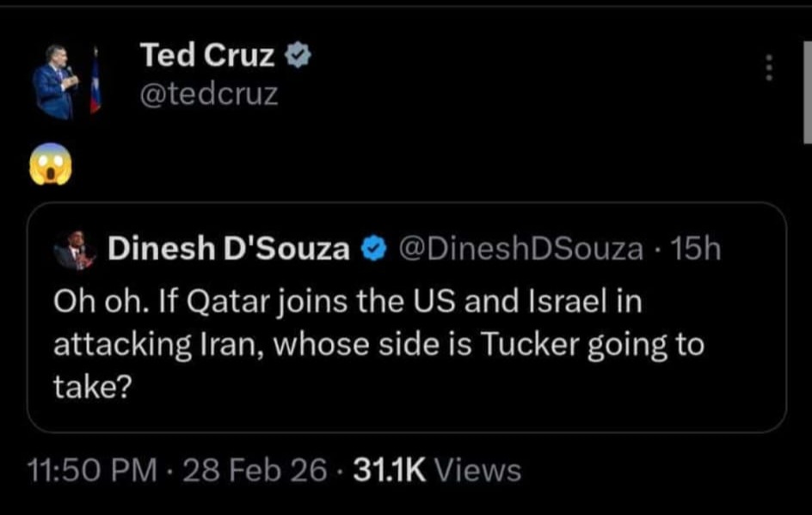Screen dimensions: 812x515
Task: Click Dinesh D'Souza's blue verified checkmark
Action: (372, 249)
